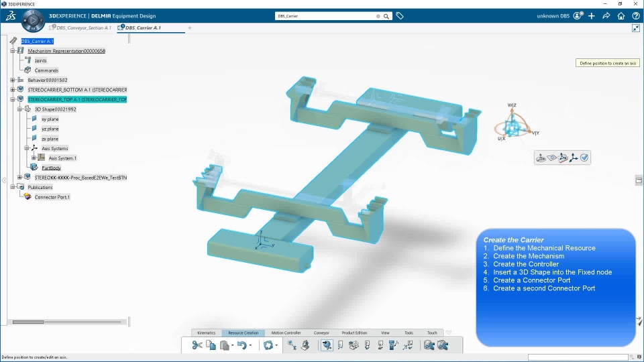Clear the search field with the X icon
Image resolution: width=644 pixels, height=362 pixels.
(378, 16)
